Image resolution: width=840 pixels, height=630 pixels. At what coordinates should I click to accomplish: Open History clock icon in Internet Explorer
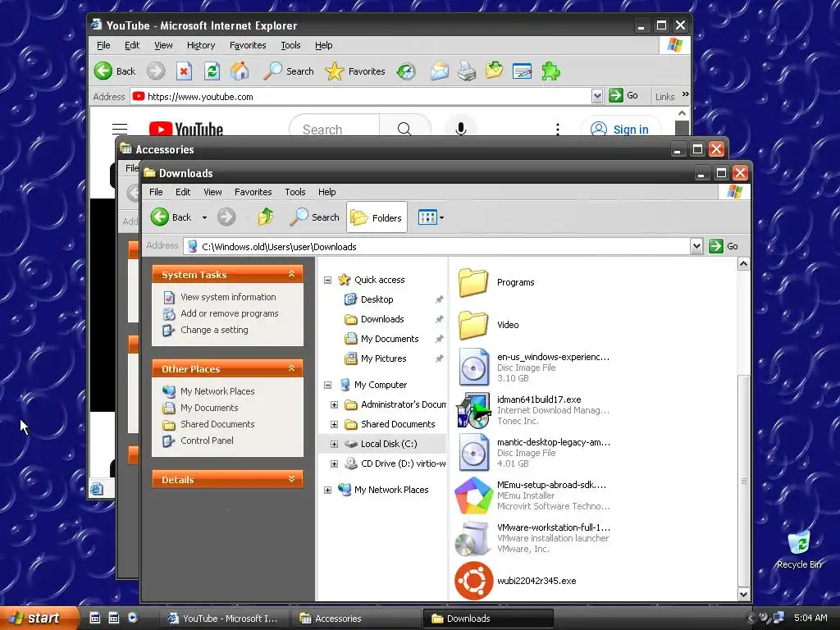coord(406,71)
